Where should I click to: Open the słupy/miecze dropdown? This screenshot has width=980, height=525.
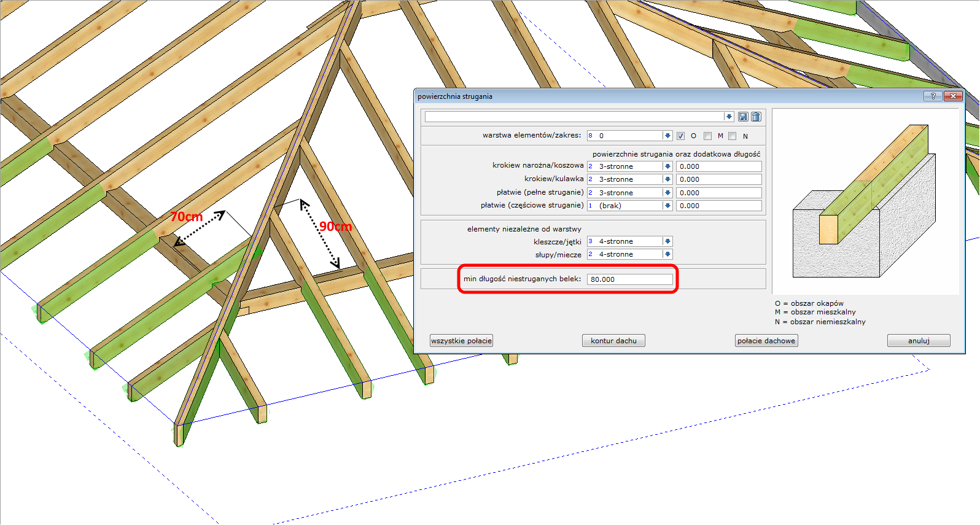click(667, 254)
